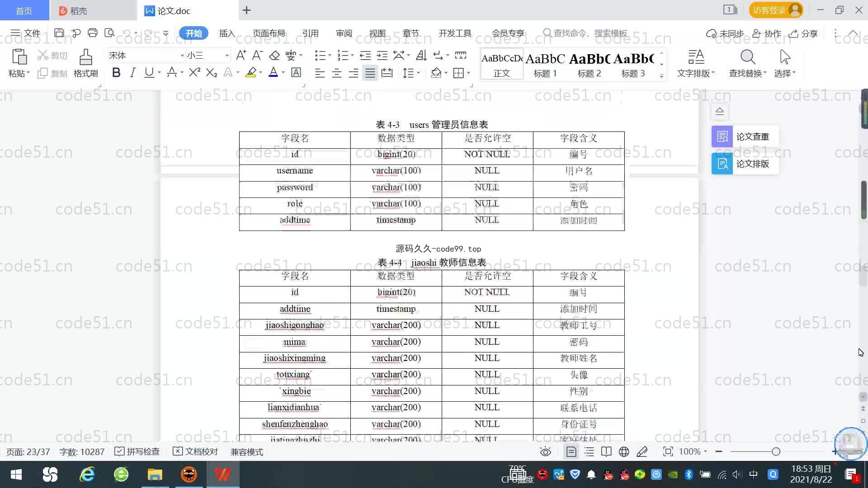Apply distributed alignment
Image resolution: width=868 pixels, height=488 pixels.
pos(387,73)
